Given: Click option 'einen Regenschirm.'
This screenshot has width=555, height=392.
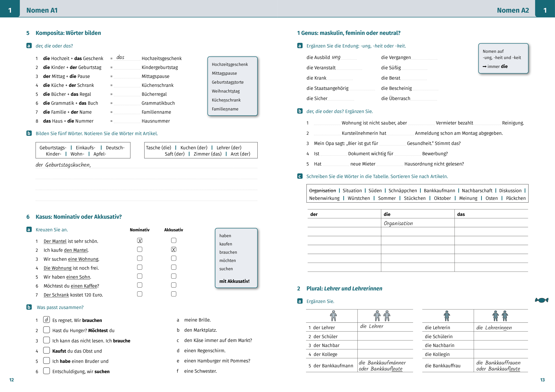Looking at the screenshot, I should [x=205, y=351].
